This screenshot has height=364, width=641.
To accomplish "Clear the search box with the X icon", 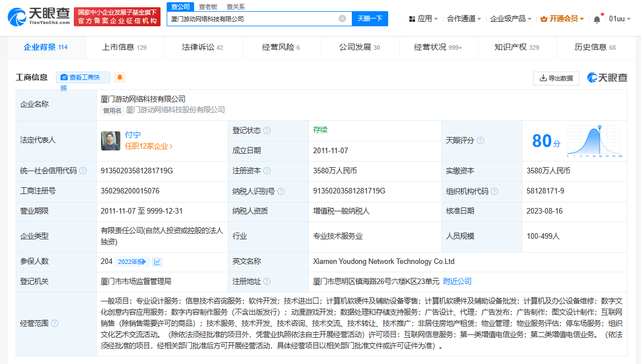I will (x=342, y=18).
